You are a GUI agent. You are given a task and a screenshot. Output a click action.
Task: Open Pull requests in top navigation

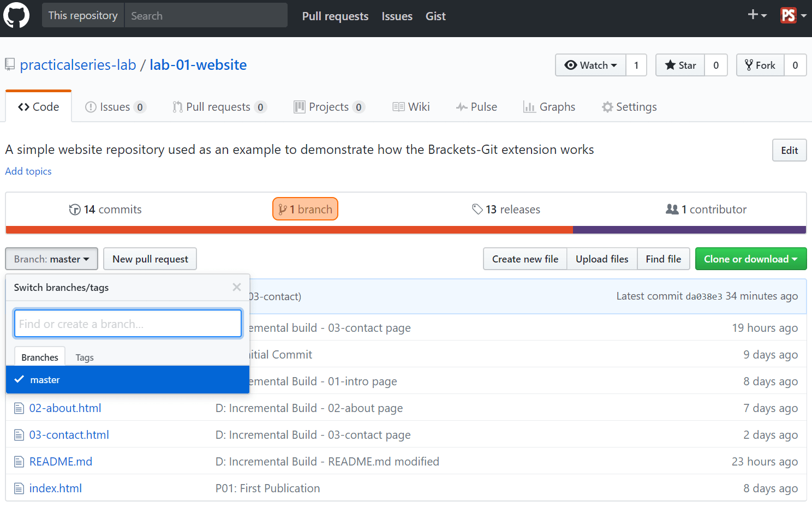coord(336,16)
